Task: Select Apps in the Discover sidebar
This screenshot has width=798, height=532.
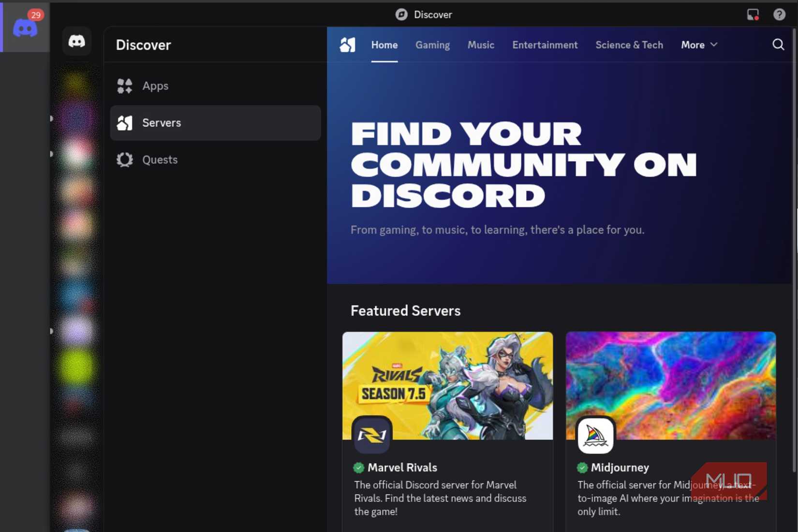Action: click(x=215, y=86)
